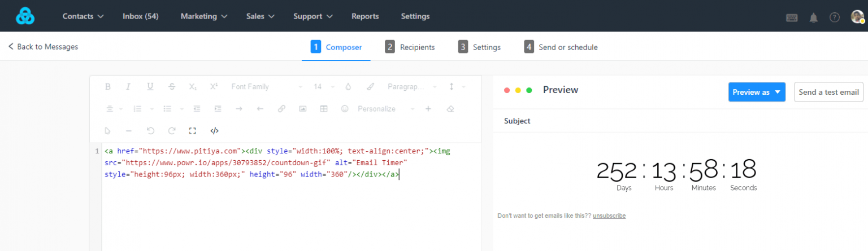Image resolution: width=868 pixels, height=251 pixels.
Task: Toggle the HTML code view
Action: (x=214, y=131)
